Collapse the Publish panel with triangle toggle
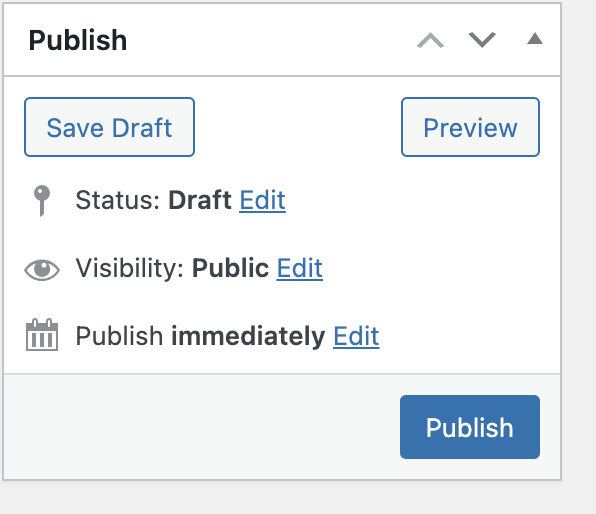This screenshot has width=596, height=514. pyautogui.click(x=535, y=39)
